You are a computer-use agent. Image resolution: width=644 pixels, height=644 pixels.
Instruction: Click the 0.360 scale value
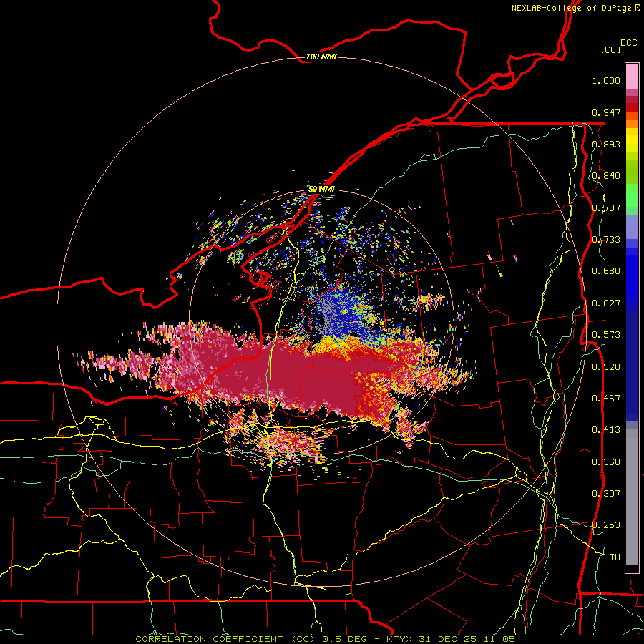(x=606, y=462)
